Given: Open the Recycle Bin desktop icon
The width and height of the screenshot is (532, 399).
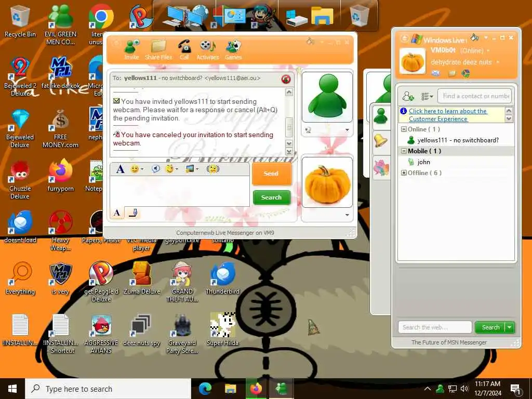Looking at the screenshot, I should click(x=20, y=21).
